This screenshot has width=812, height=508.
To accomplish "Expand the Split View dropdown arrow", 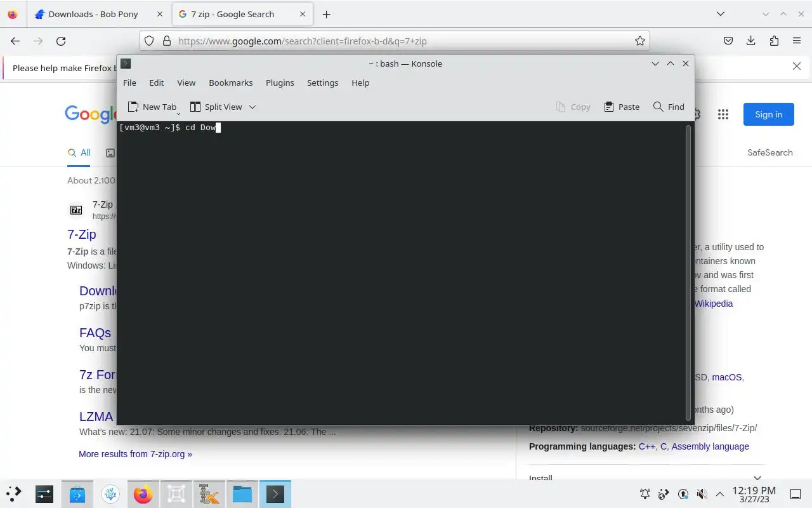I will click(x=252, y=107).
